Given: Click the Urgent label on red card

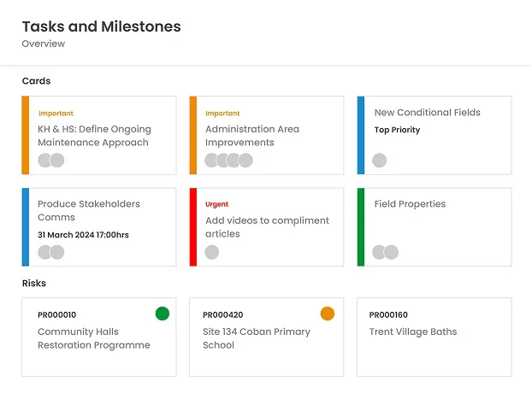Looking at the screenshot, I should coord(217,204).
